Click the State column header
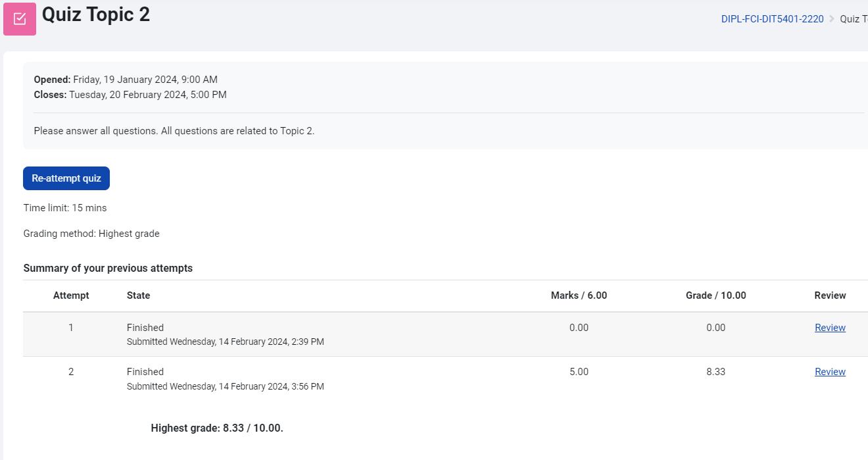This screenshot has height=460, width=868. point(138,295)
